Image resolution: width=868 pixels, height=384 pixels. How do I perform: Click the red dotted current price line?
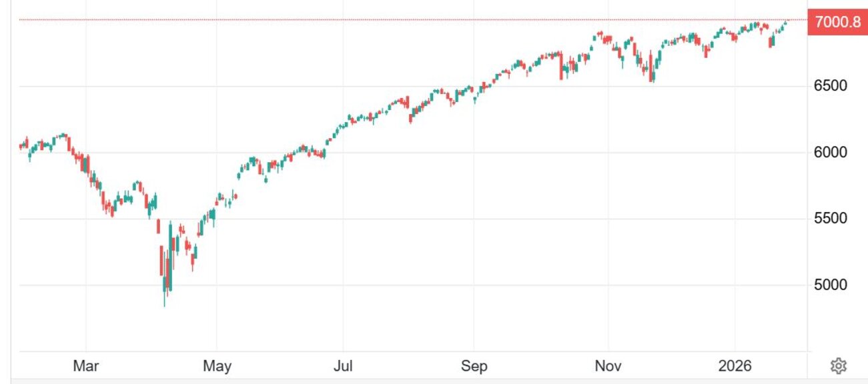click(400, 20)
